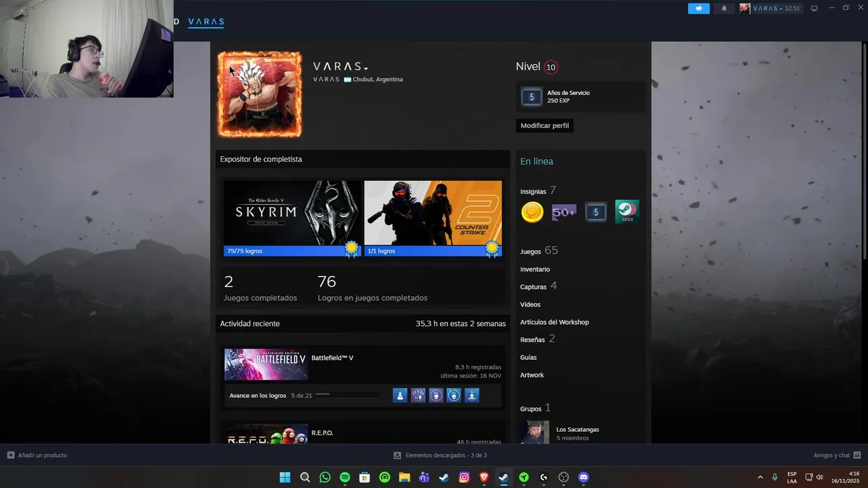
Task: Click the profile page scrollbar
Action: 865,150
